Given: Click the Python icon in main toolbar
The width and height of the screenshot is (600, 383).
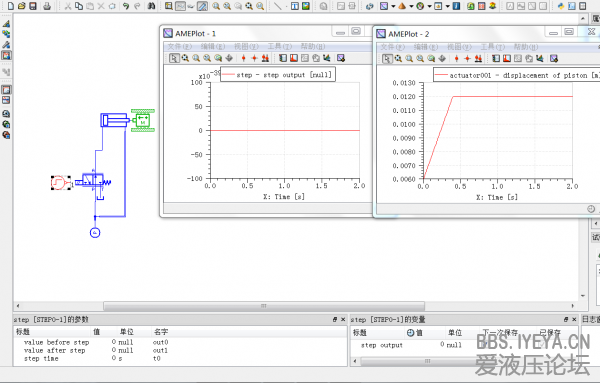Looking at the screenshot, I should (561, 6).
